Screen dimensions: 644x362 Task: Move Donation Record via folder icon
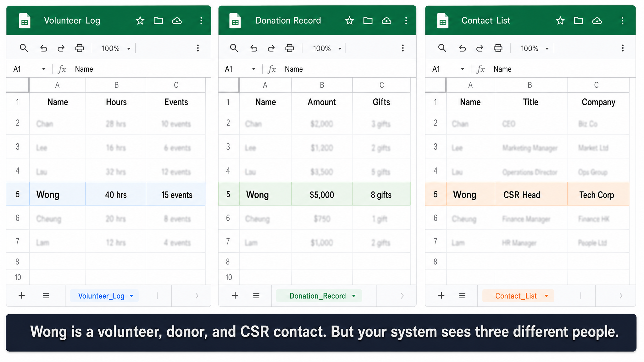coord(368,21)
